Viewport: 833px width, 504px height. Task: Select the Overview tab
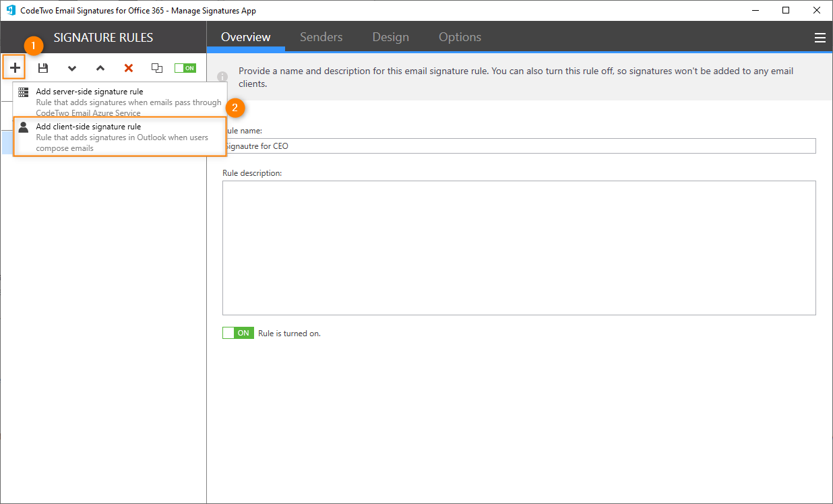(245, 37)
